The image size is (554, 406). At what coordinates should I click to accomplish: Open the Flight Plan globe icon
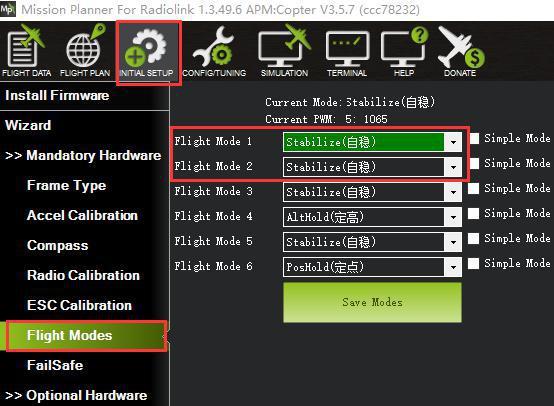[x=85, y=51]
